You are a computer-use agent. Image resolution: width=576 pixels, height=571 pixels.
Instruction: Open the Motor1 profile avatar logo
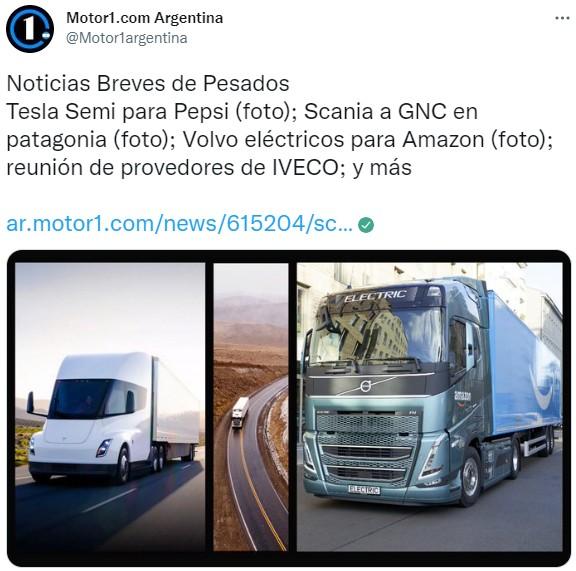point(30,29)
